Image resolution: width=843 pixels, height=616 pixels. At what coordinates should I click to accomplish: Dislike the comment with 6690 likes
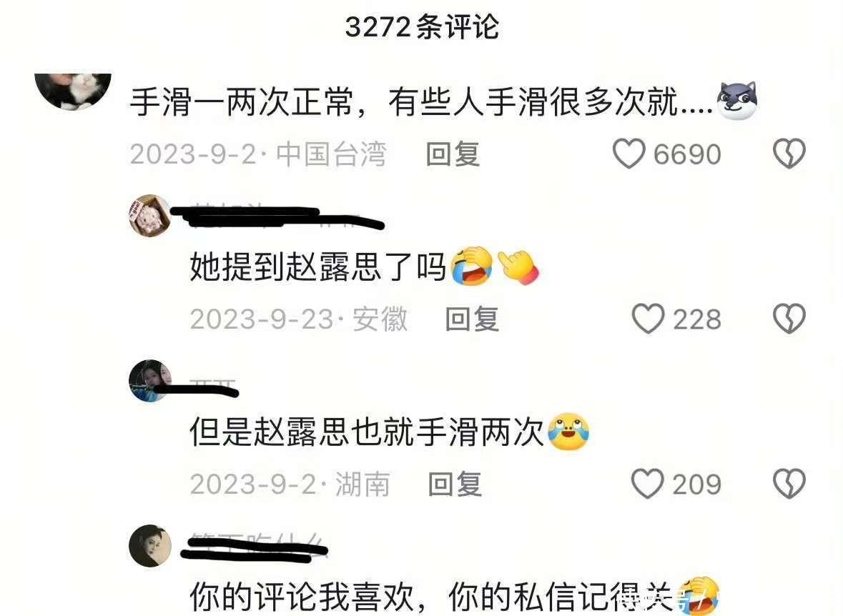(x=789, y=154)
